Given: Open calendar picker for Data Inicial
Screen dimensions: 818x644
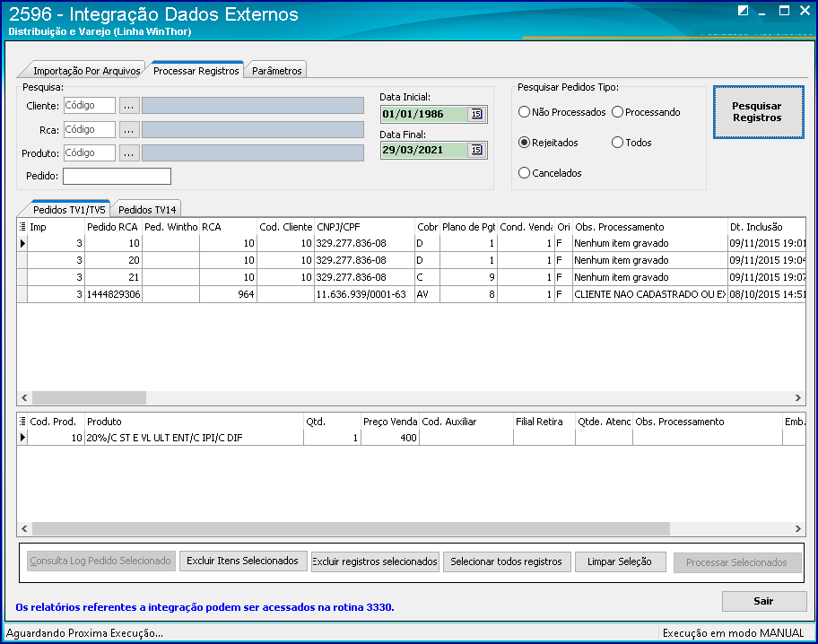Looking at the screenshot, I should (476, 114).
